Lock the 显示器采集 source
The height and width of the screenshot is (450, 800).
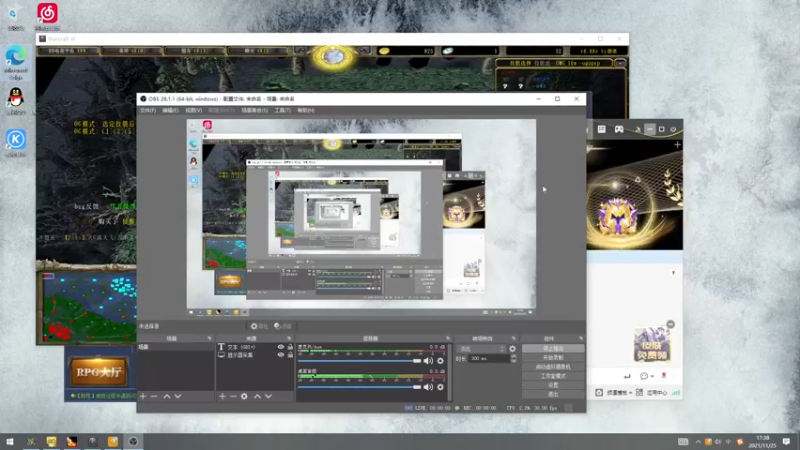point(290,355)
